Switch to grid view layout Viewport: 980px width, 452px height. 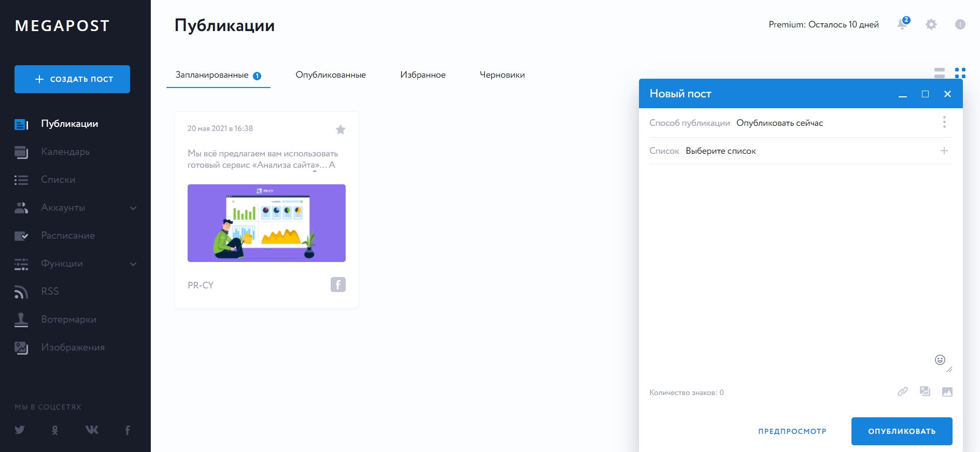[960, 73]
